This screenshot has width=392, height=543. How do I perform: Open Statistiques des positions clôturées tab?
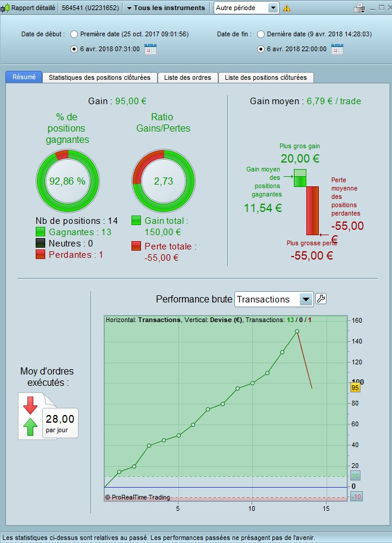[100, 77]
